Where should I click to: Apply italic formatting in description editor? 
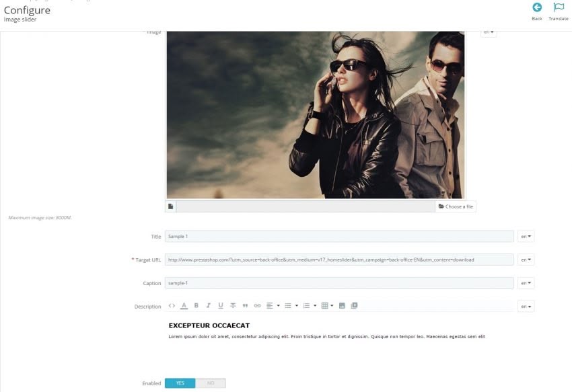tap(209, 305)
